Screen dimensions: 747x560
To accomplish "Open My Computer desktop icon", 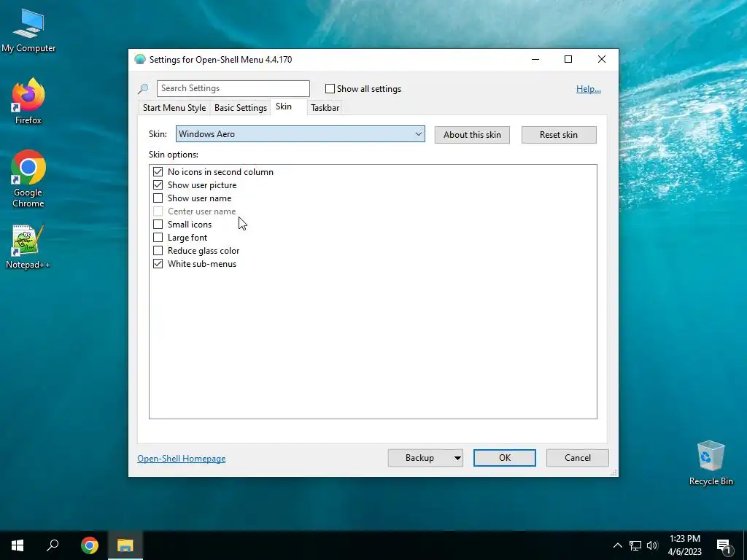I will coord(28,31).
